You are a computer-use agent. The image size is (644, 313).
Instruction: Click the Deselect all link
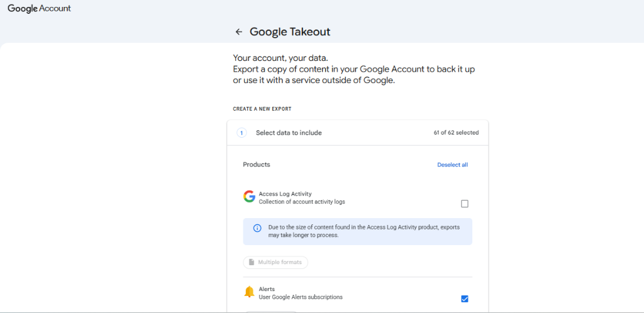tap(452, 165)
